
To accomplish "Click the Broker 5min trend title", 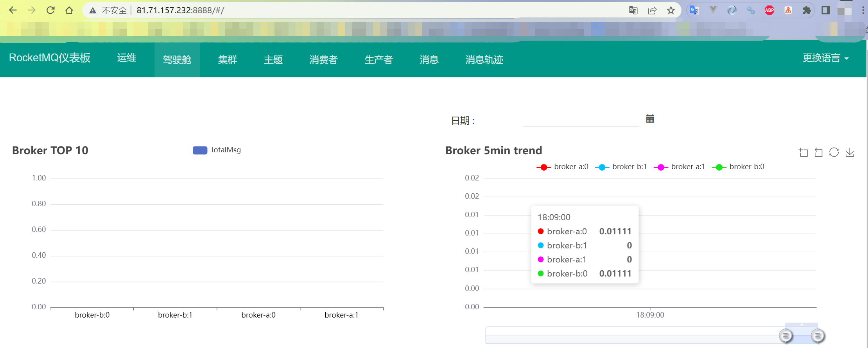I will pyautogui.click(x=494, y=150).
